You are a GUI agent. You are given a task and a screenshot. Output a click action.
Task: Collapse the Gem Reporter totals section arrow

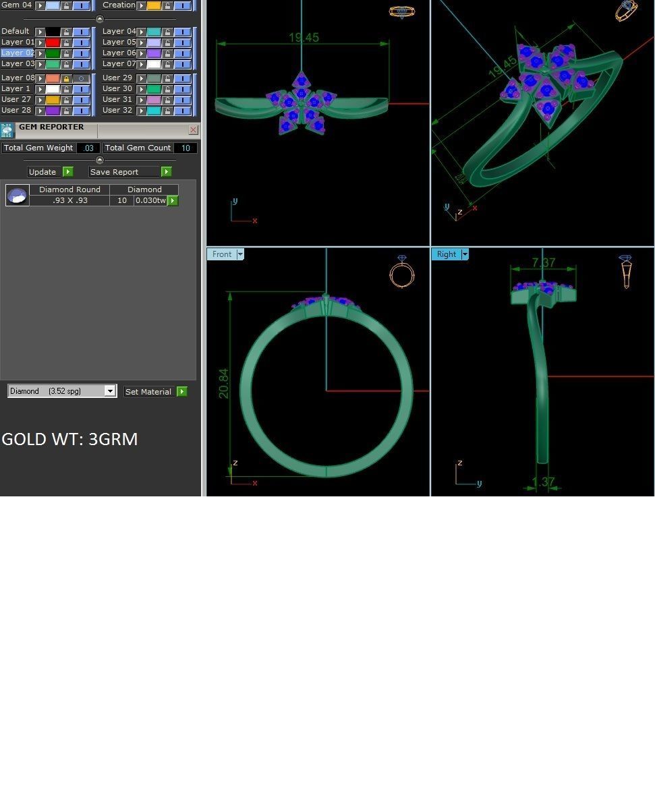pyautogui.click(x=100, y=160)
